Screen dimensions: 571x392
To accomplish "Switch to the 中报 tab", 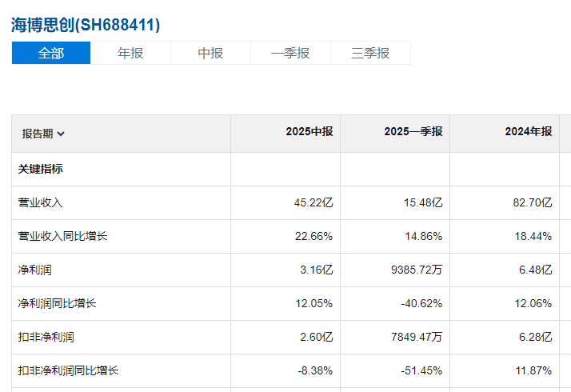I will point(210,54).
